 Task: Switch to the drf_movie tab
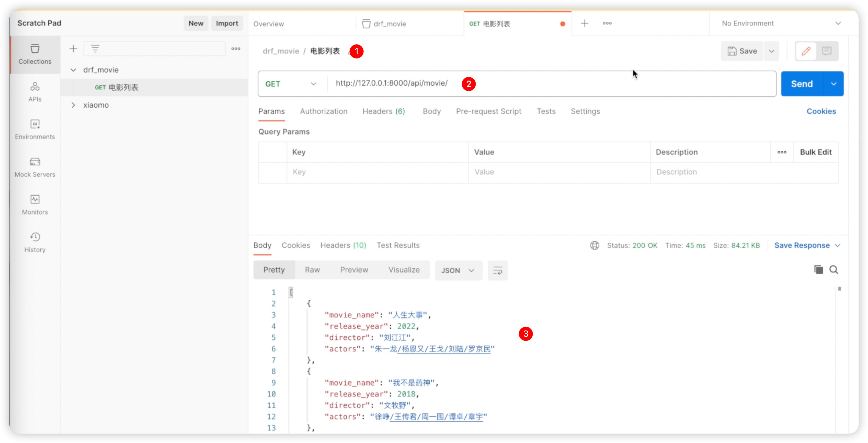pos(384,24)
